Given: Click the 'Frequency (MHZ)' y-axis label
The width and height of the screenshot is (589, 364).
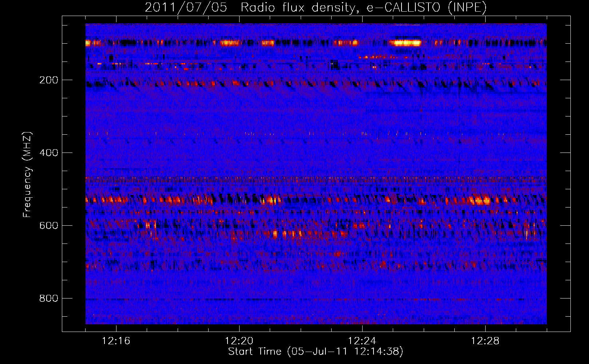Looking at the screenshot, I should (27, 174).
